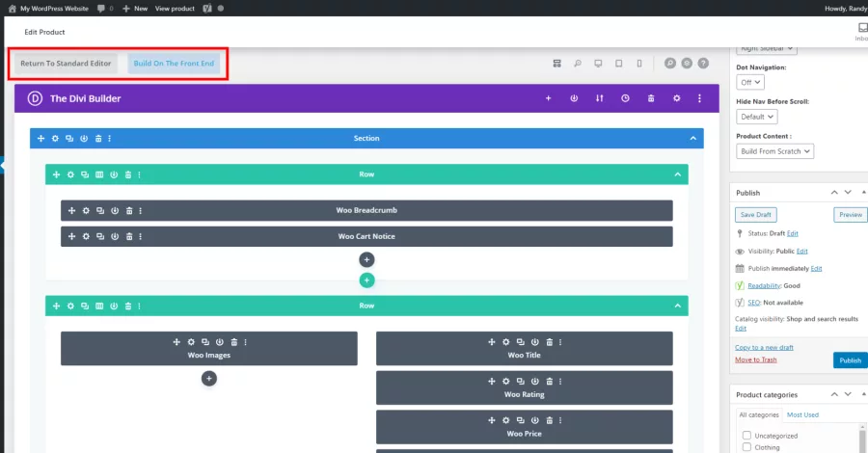Open Woo Title module settings gear

pos(506,342)
